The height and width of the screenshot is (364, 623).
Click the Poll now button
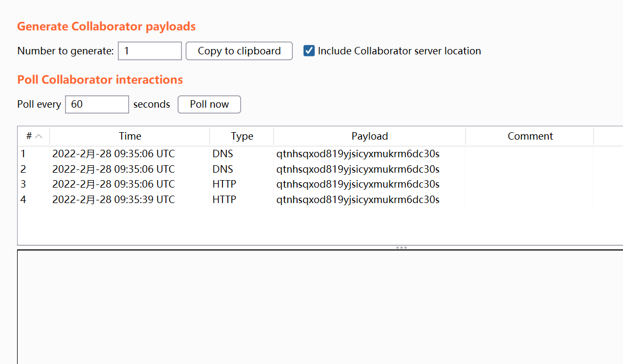pyautogui.click(x=209, y=104)
